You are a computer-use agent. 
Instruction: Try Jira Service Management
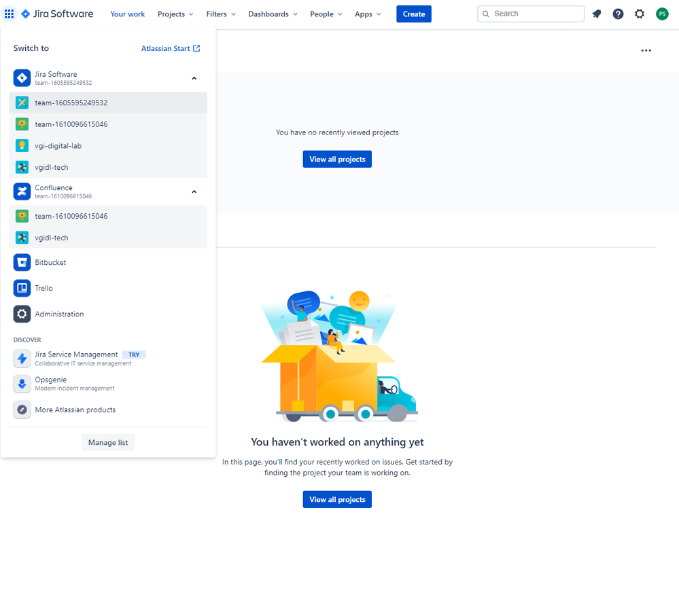click(108, 359)
